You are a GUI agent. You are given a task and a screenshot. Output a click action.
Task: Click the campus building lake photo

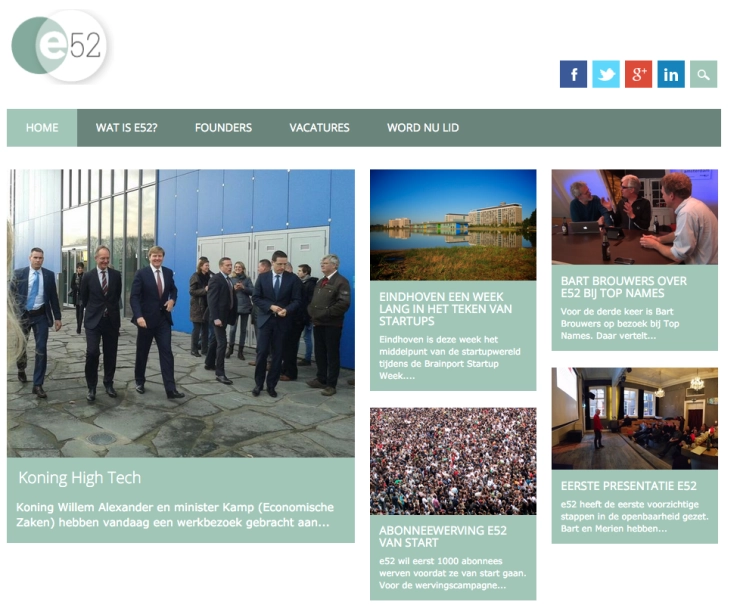(x=453, y=225)
